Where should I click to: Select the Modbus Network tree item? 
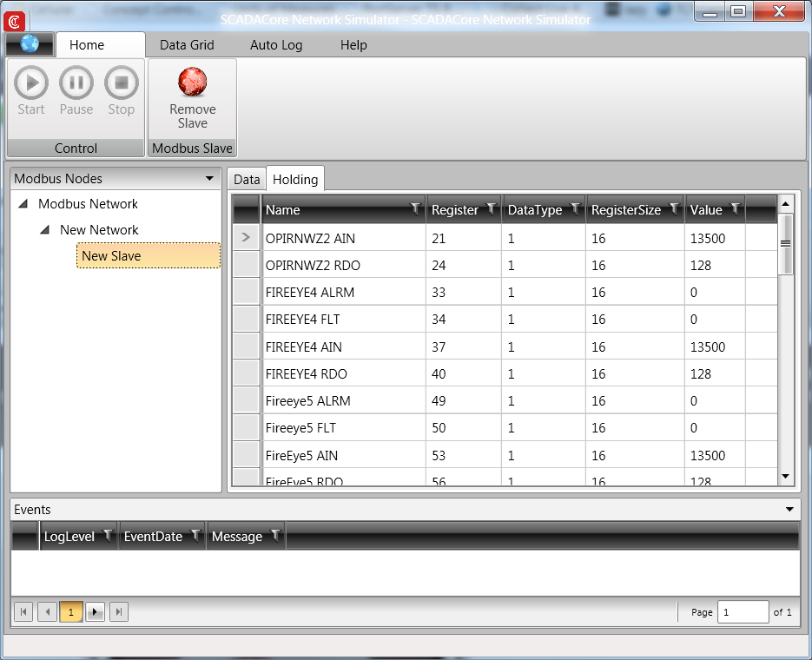88,204
